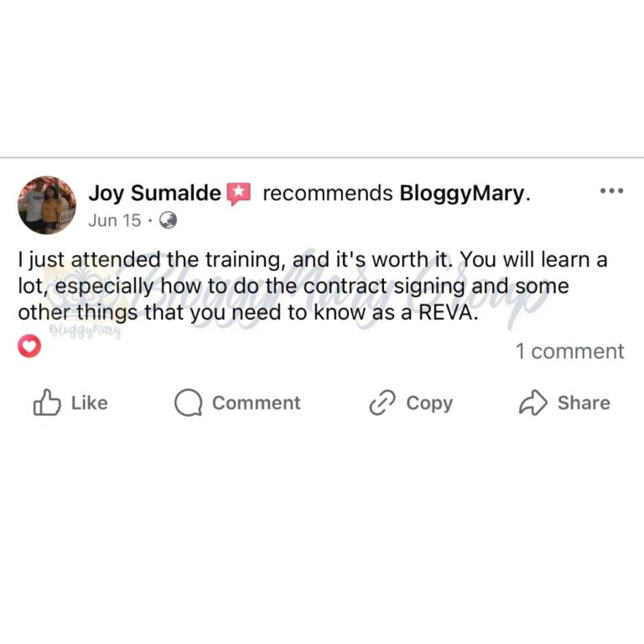Click the word "recommends" in header

(328, 193)
